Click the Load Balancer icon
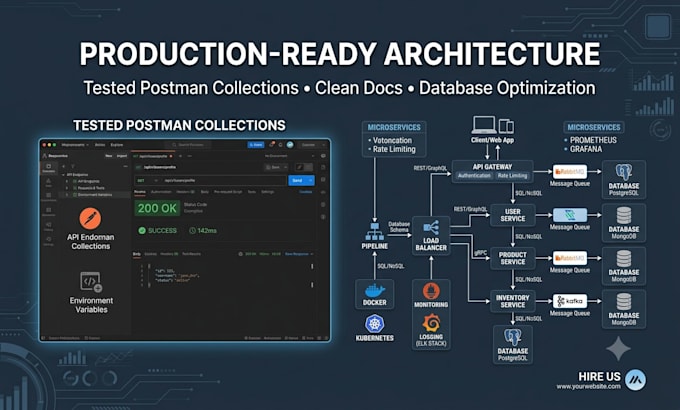 431,227
